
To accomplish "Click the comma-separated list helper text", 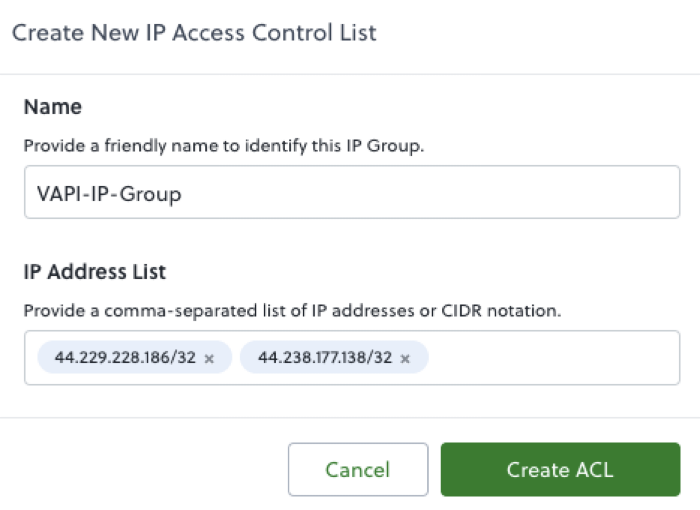I will pos(292,310).
